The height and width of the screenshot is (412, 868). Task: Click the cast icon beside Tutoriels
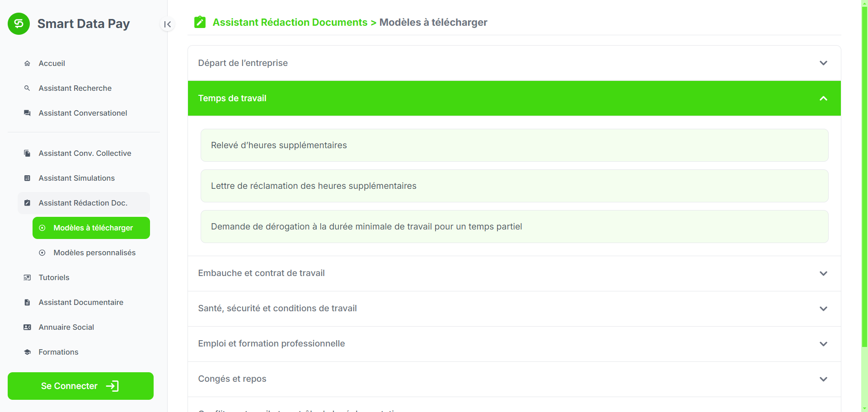[27, 277]
